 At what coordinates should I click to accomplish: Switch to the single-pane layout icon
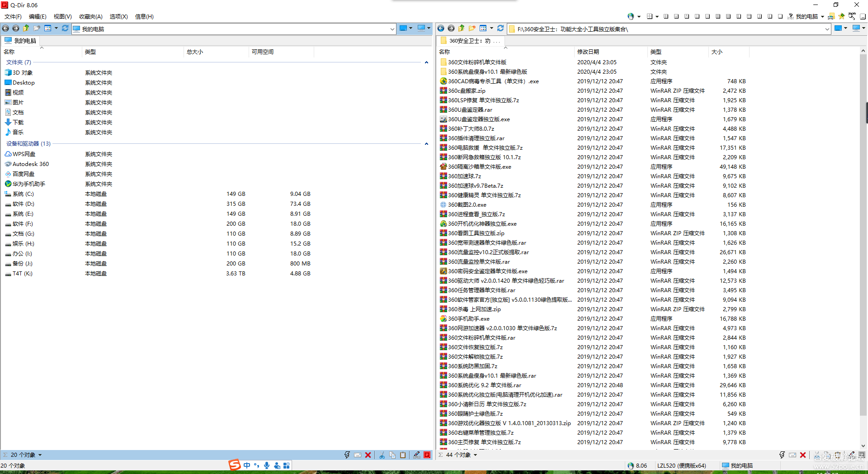pos(780,16)
